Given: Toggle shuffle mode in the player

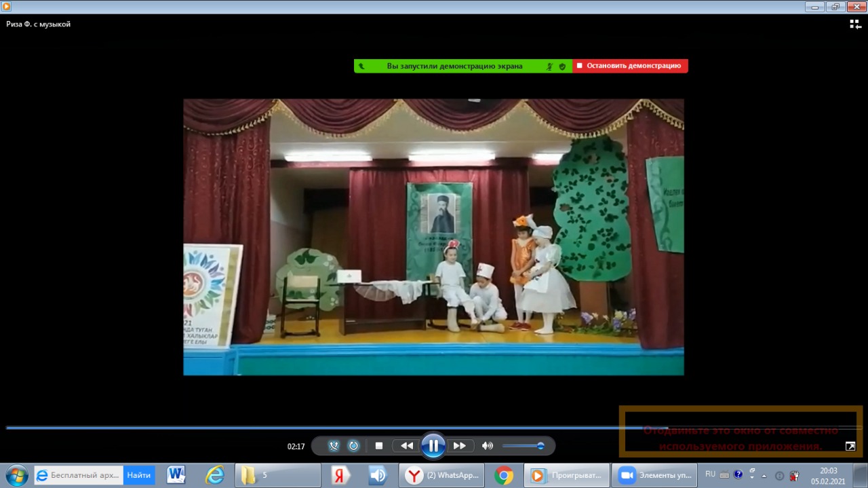Looking at the screenshot, I should [334, 446].
